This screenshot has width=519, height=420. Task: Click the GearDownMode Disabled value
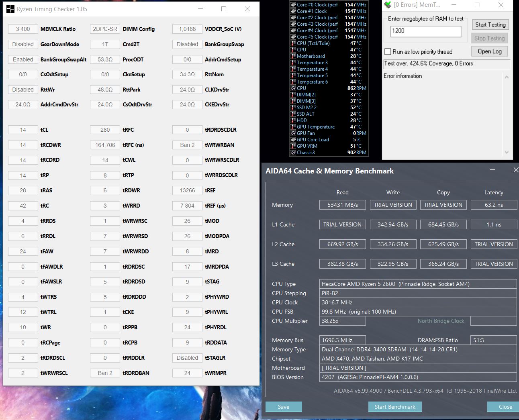tap(23, 44)
